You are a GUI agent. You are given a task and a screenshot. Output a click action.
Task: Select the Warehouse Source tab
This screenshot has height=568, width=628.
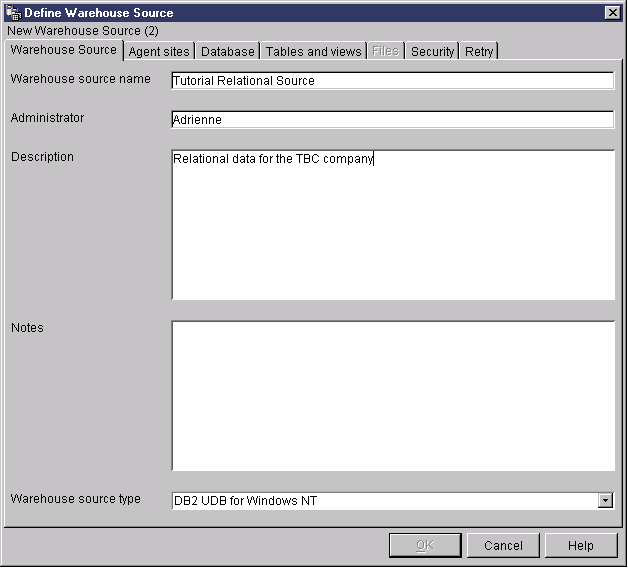pyautogui.click(x=64, y=50)
